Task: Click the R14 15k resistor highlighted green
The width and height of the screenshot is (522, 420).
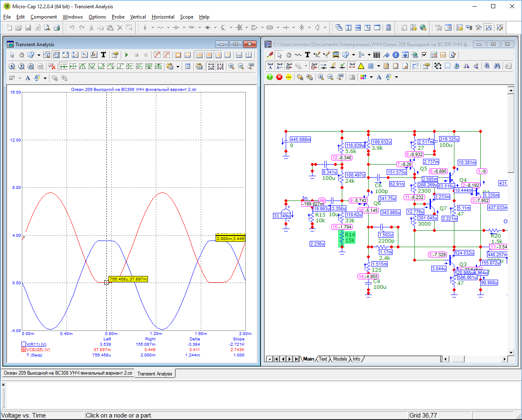Action: [346, 238]
